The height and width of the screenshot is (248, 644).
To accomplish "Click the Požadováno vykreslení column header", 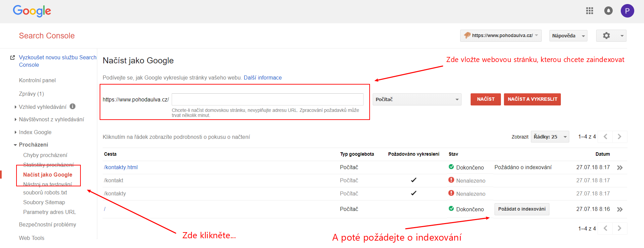I will (x=413, y=154).
